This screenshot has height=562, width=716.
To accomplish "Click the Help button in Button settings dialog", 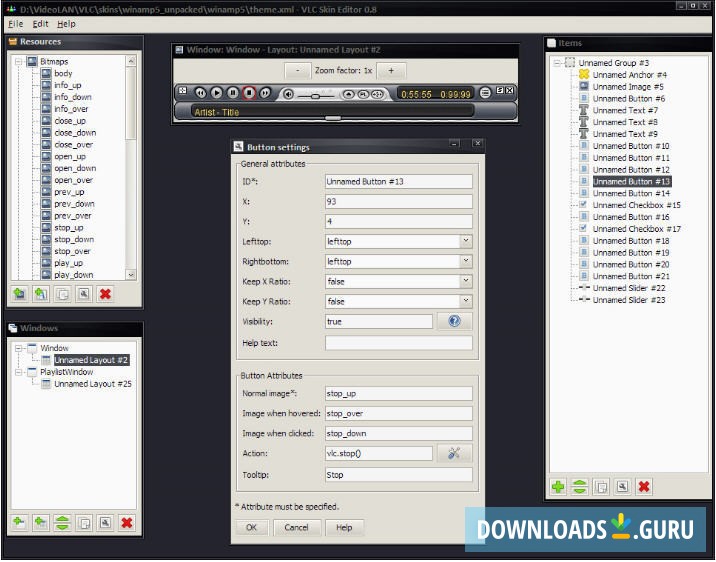I will [344, 528].
